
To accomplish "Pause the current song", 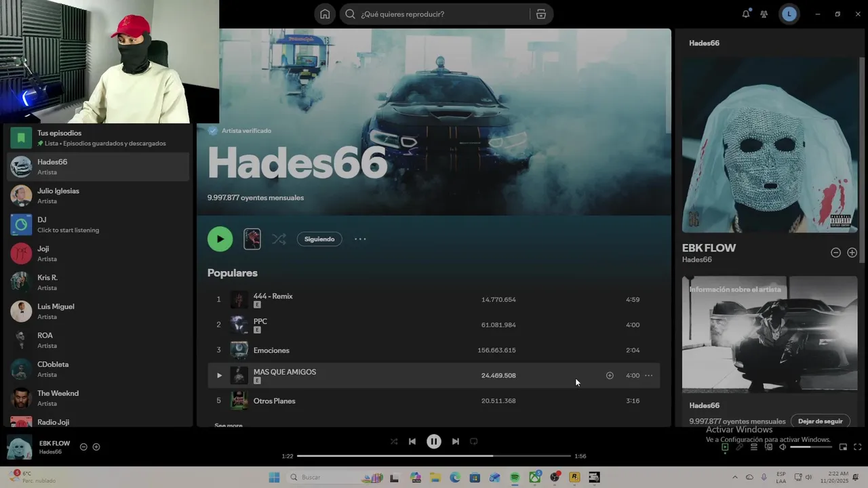I will 434,441.
